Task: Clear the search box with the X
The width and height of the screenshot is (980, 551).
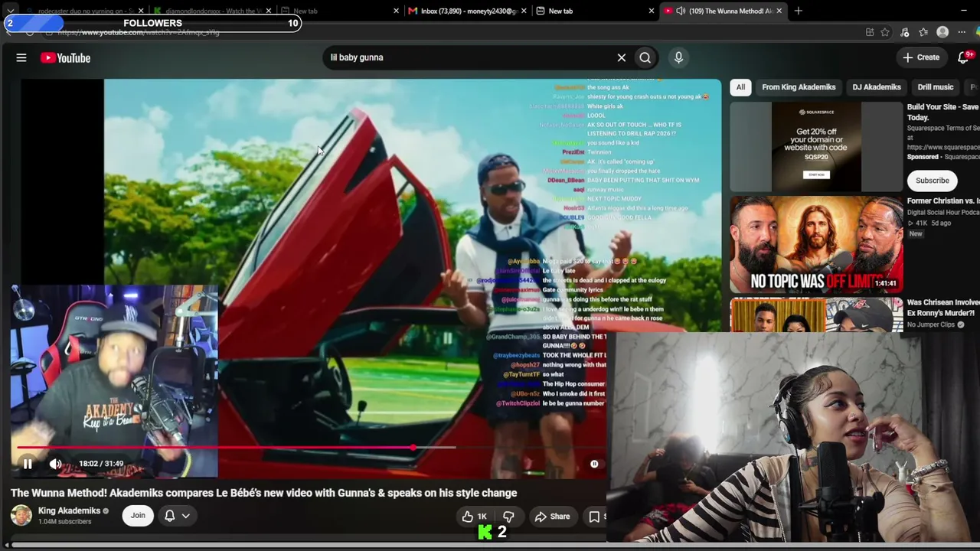Action: [x=622, y=57]
